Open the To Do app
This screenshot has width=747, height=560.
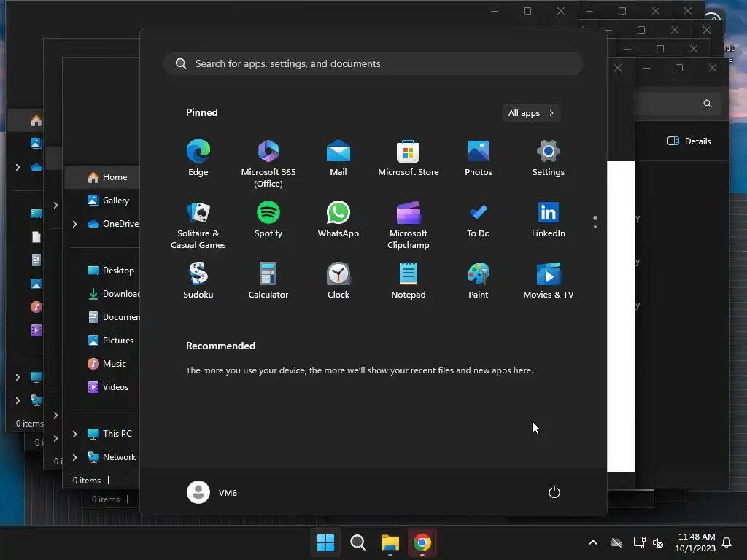(479, 219)
